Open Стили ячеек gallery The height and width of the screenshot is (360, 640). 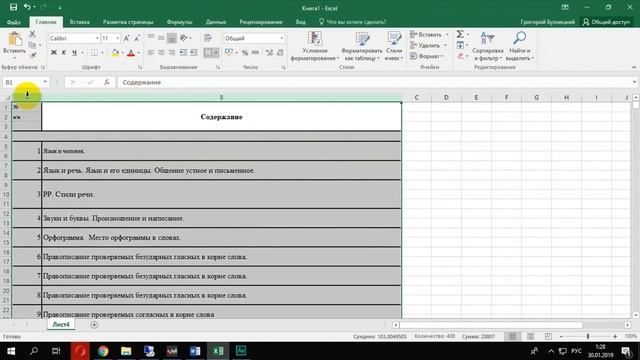pos(394,46)
